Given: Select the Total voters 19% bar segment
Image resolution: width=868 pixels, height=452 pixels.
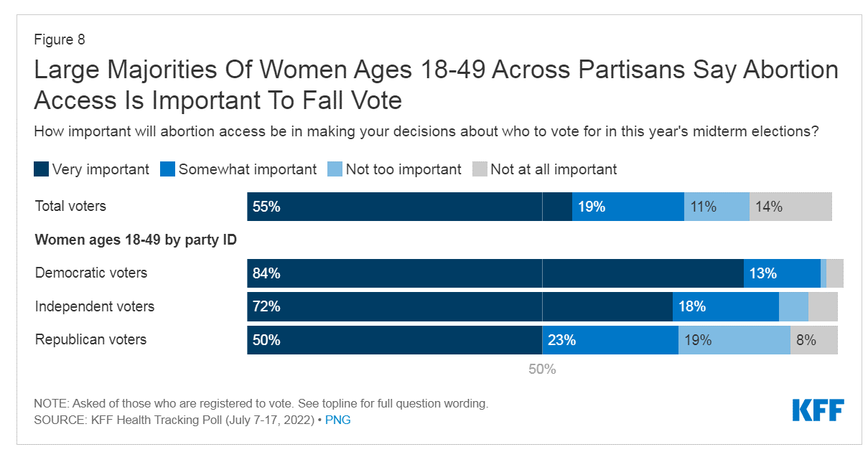Looking at the screenshot, I should (627, 207).
